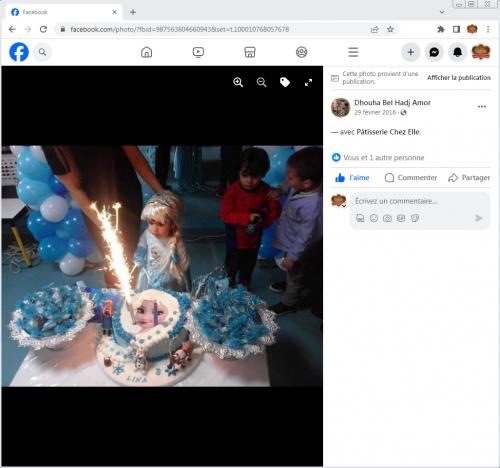Open the Marketplace icon
Screen dimensions: 500x468
[250, 52]
